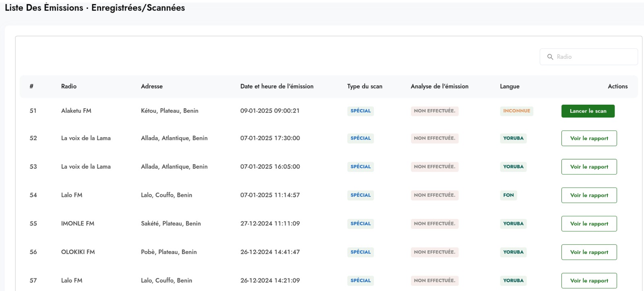View report for row 52
644x291 pixels.
coord(589,138)
